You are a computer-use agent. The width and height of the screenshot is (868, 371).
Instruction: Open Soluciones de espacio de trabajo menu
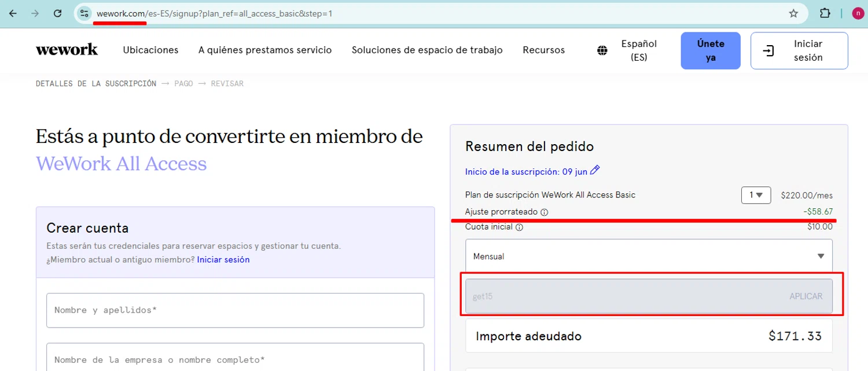(x=427, y=50)
